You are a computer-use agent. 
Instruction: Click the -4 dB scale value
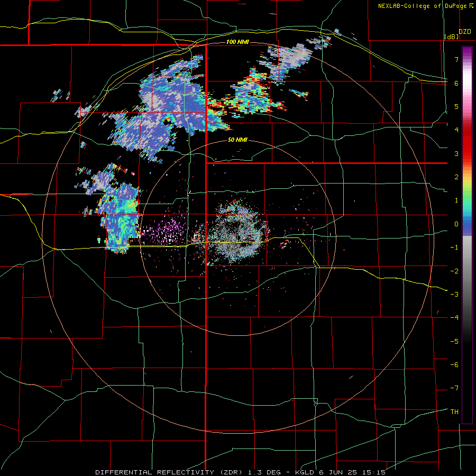point(454,318)
